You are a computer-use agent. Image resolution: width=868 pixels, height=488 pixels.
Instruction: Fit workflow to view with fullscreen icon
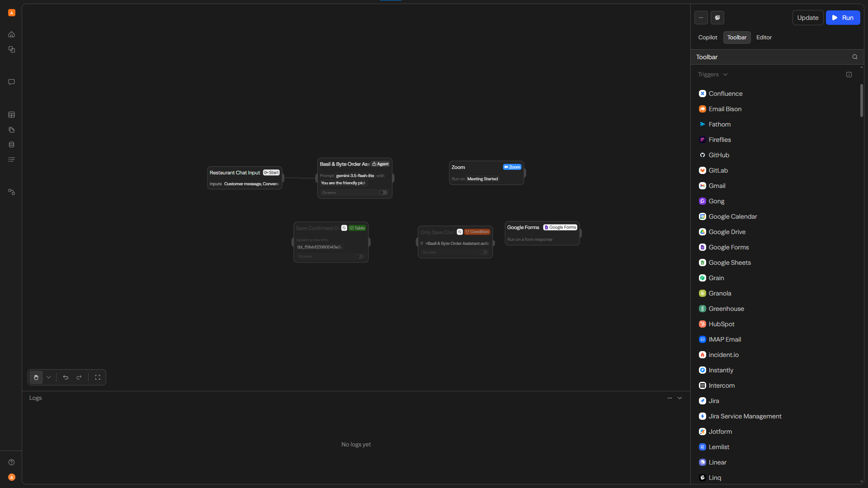click(98, 377)
